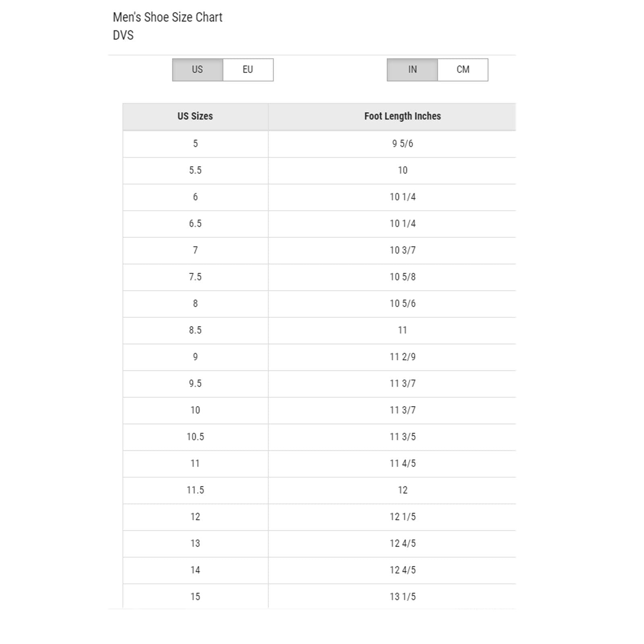This screenshot has height=644, width=644.
Task: Select US size 8.5 cell
Action: pyautogui.click(x=195, y=330)
